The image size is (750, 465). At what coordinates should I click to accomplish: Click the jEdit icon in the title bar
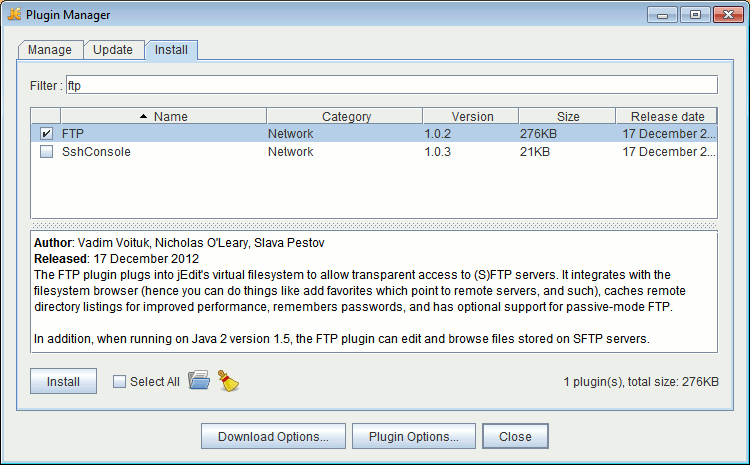click(x=14, y=14)
